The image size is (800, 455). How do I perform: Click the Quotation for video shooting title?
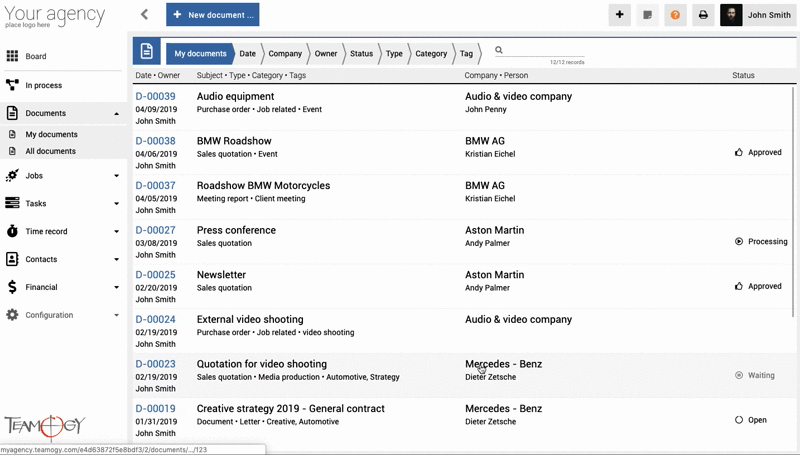[x=262, y=364]
